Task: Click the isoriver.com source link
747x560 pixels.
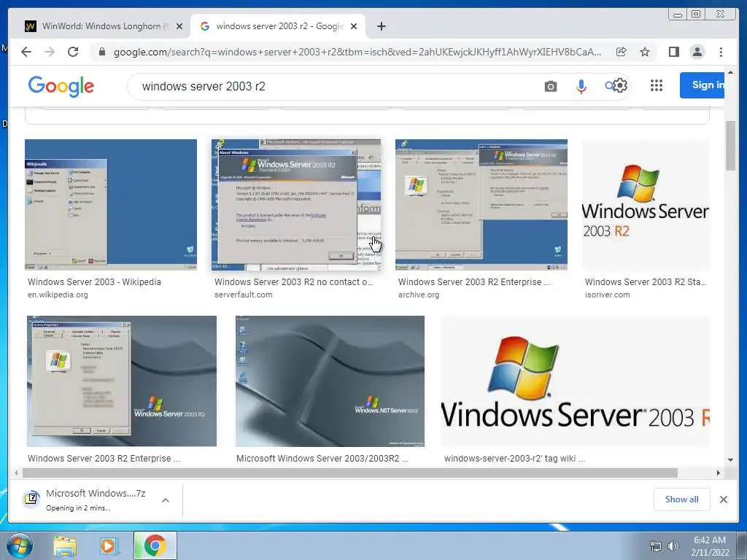Action: 608,295
